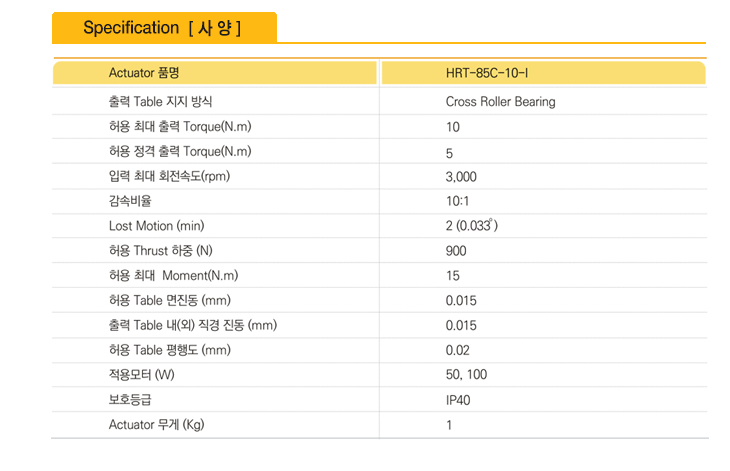
Task: Click the 감속비율 row label
Action: point(130,201)
